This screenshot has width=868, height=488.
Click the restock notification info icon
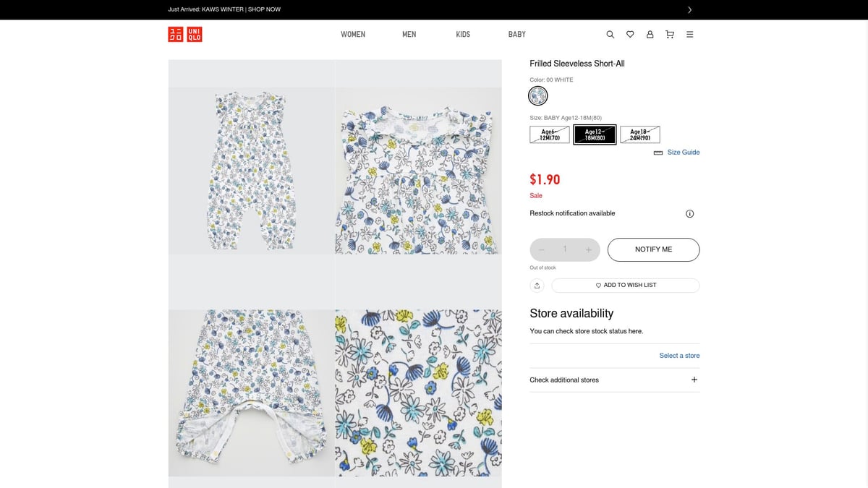tap(689, 213)
